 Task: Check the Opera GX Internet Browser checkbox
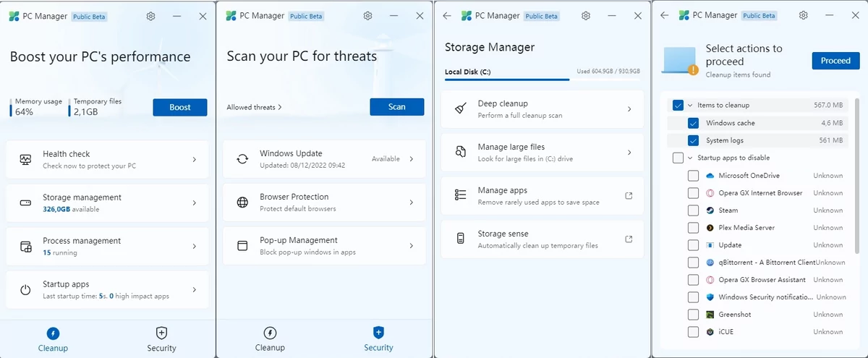[693, 193]
